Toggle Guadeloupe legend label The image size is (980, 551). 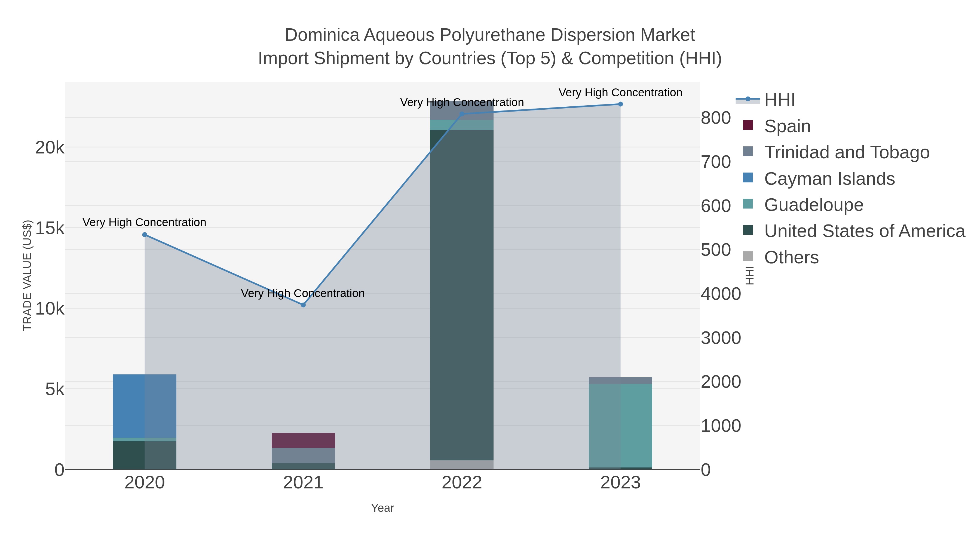click(x=814, y=205)
